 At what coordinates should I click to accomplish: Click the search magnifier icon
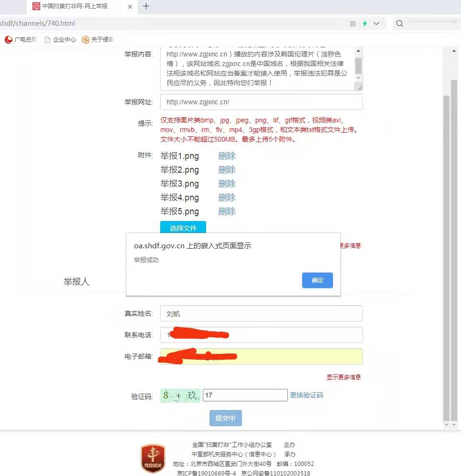tap(400, 23)
